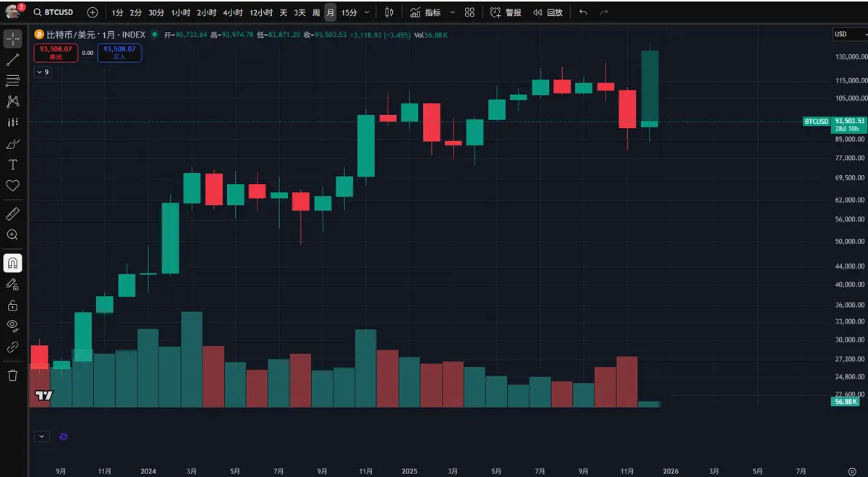Expand the favorite indicators dropdown arrow
This screenshot has width=868, height=477.
(x=452, y=12)
